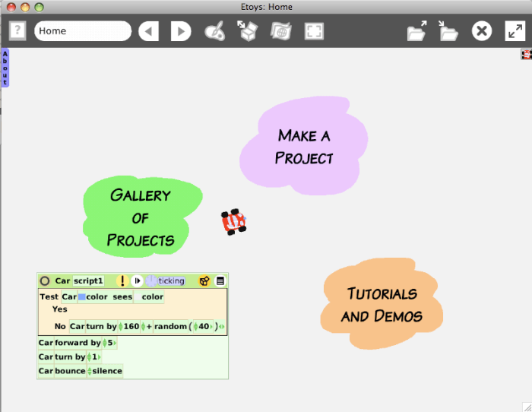Open the paint brush tool
This screenshot has height=412, width=532.
tap(215, 31)
